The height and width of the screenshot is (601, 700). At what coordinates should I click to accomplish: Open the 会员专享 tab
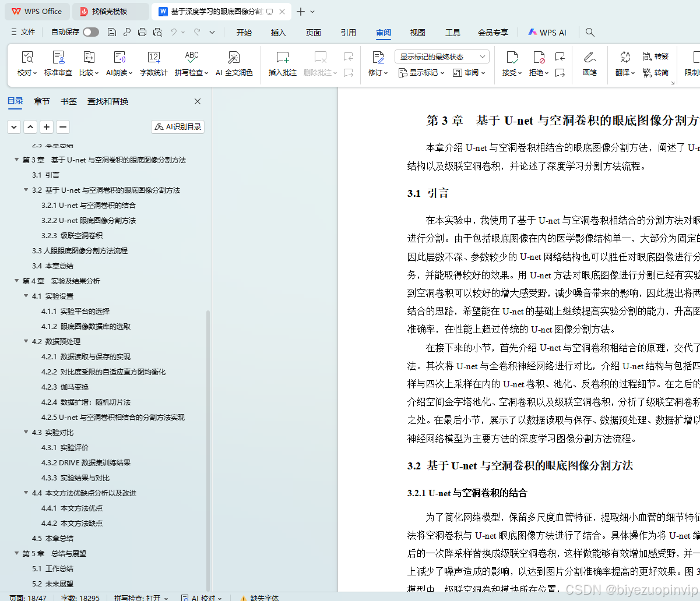[493, 33]
